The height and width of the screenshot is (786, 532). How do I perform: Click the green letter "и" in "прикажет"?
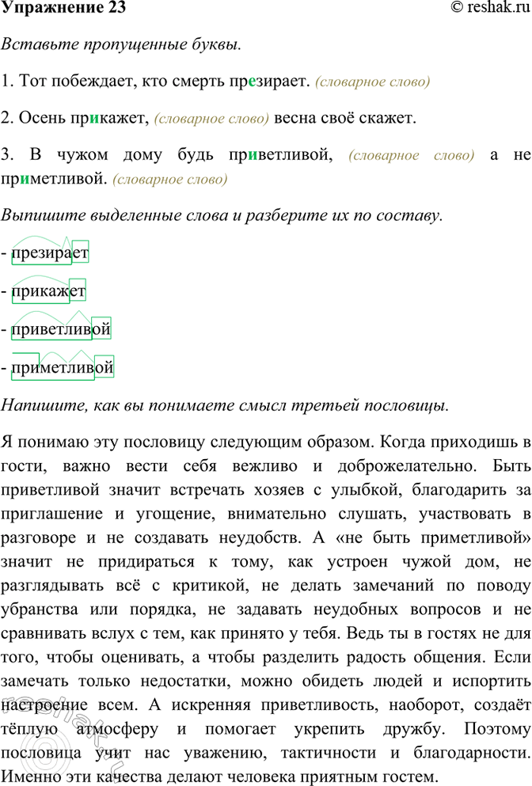95,118
